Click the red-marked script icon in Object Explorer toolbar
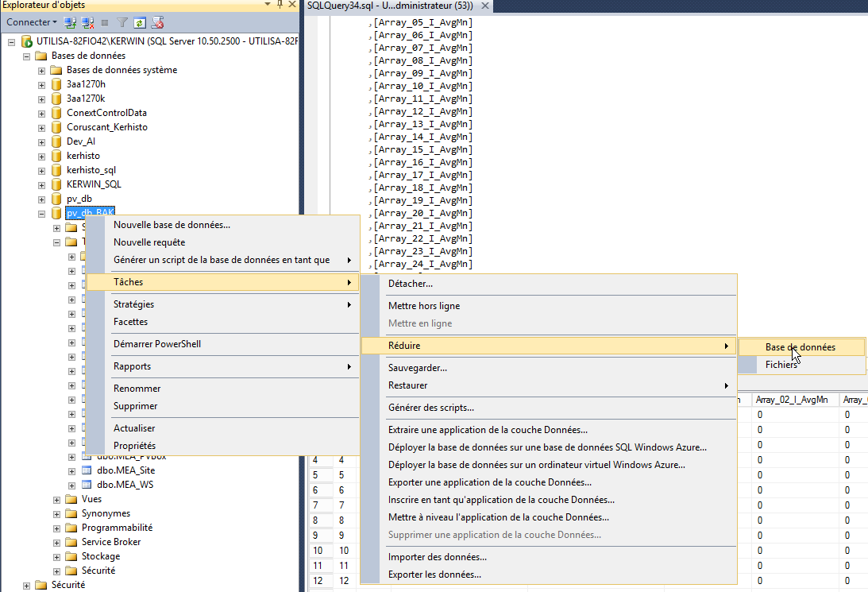The image size is (868, 592). 157,22
